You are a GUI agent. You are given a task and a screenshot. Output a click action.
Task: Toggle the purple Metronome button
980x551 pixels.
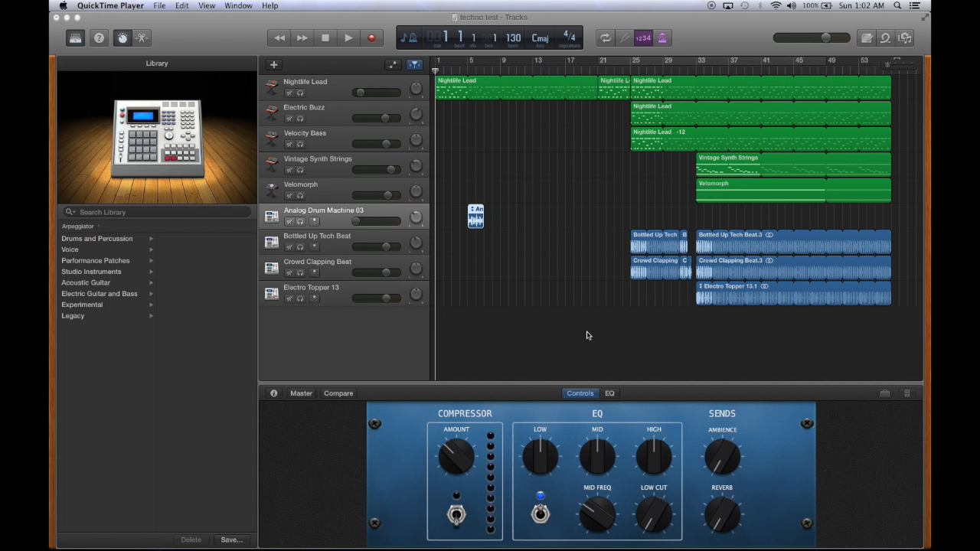662,38
